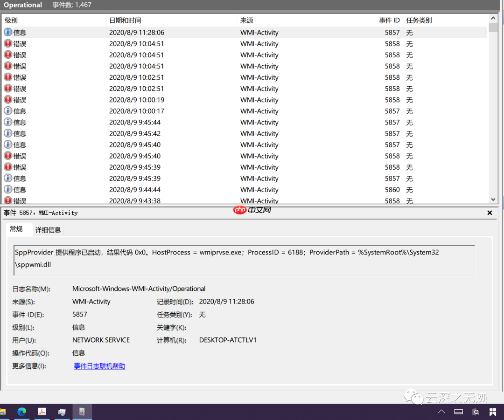
Task: Click the 事件 ID value 5857 in details
Action: 79,314
